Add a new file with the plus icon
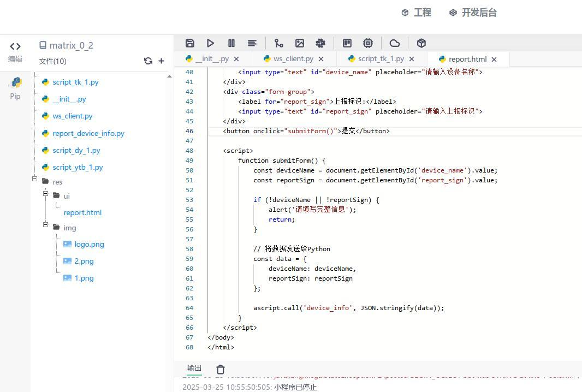This screenshot has height=392, width=582. point(161,61)
